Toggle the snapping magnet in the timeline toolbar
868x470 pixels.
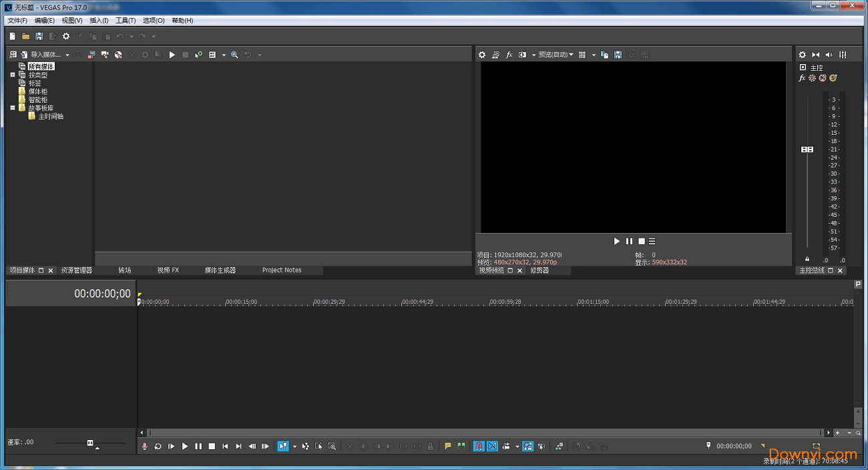(478, 445)
